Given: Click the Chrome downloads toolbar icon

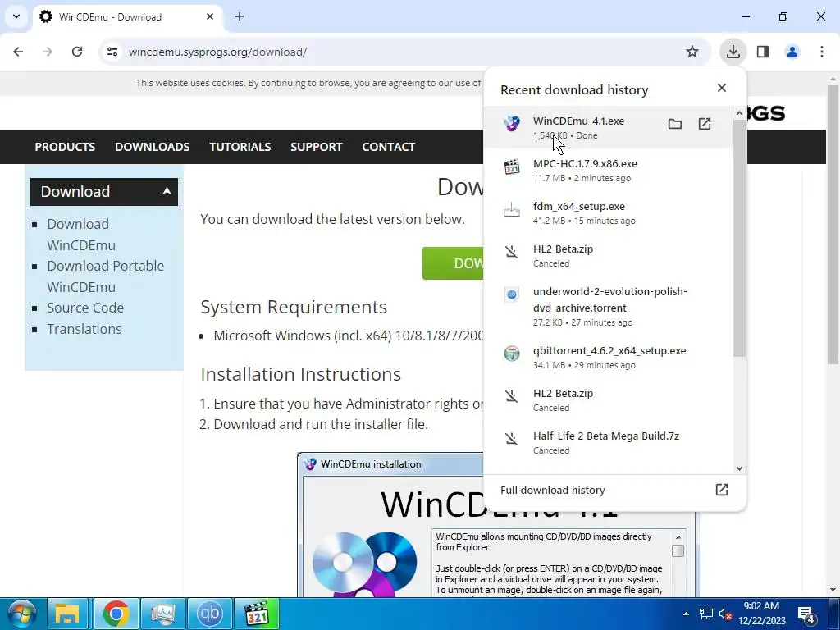Looking at the screenshot, I should pyautogui.click(x=733, y=52).
